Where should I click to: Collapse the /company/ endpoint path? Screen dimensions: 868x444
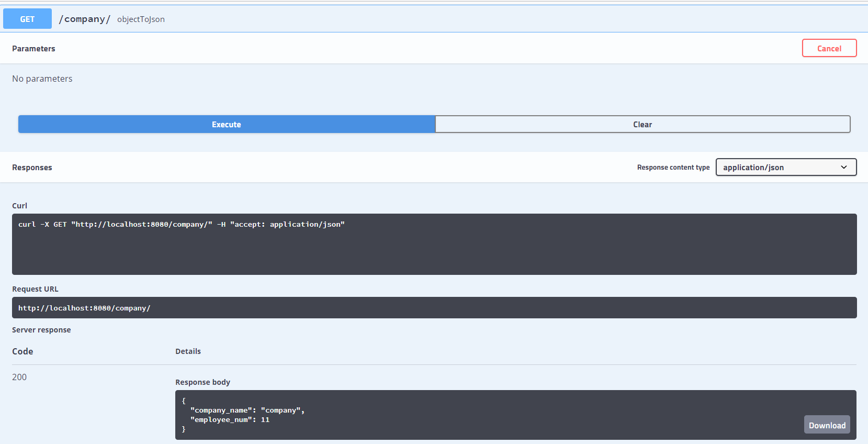point(84,19)
